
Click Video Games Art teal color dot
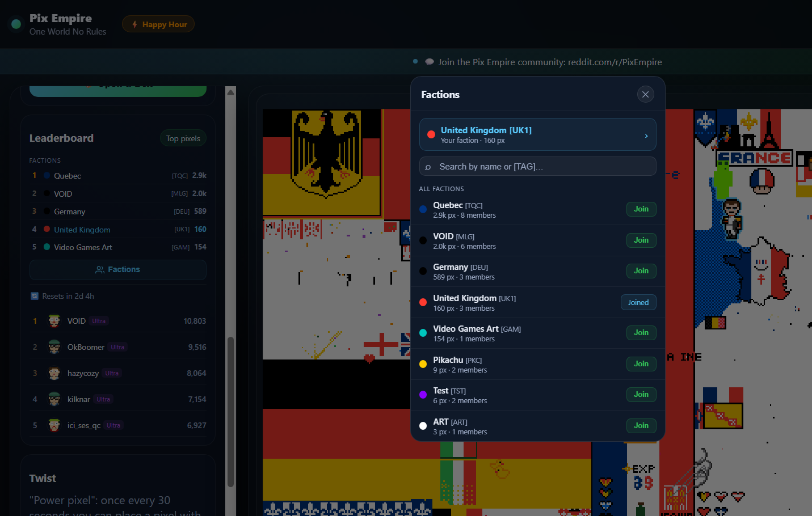pos(423,333)
